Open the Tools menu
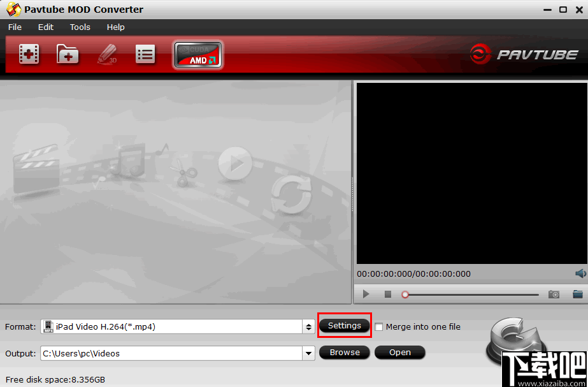Image resolution: width=588 pixels, height=387 pixels. [x=80, y=27]
